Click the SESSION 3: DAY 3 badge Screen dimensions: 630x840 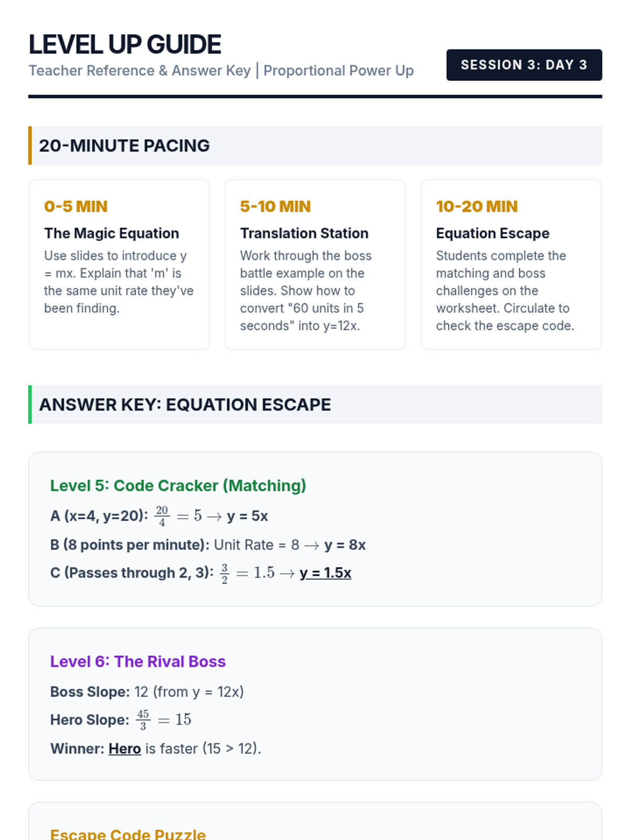coord(524,65)
